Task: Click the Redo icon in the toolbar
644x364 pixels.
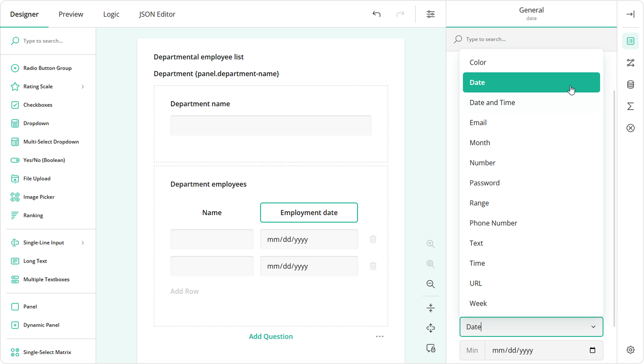Action: pos(400,14)
